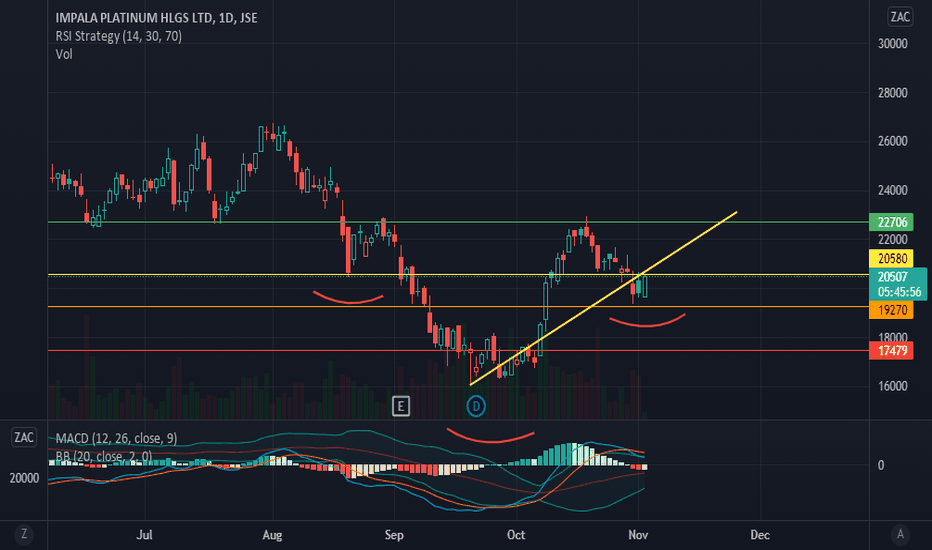Click the Vol indicator legend
The image size is (932, 550).
64,54
